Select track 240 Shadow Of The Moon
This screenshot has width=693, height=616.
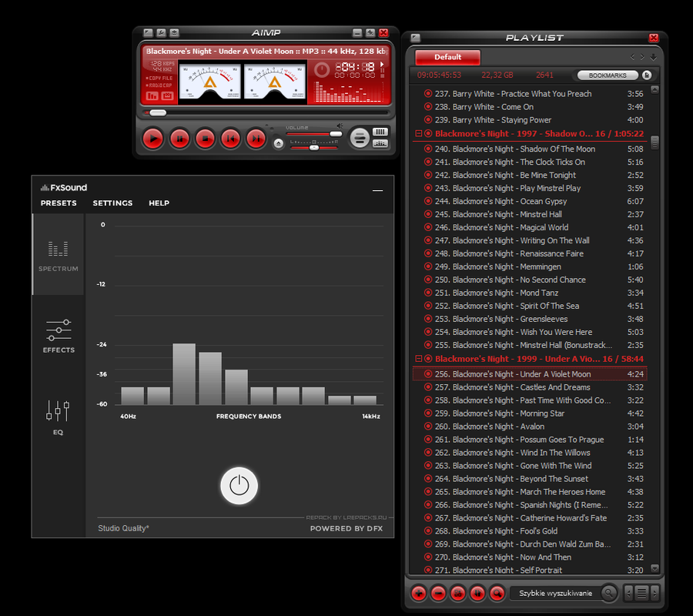[x=530, y=149]
